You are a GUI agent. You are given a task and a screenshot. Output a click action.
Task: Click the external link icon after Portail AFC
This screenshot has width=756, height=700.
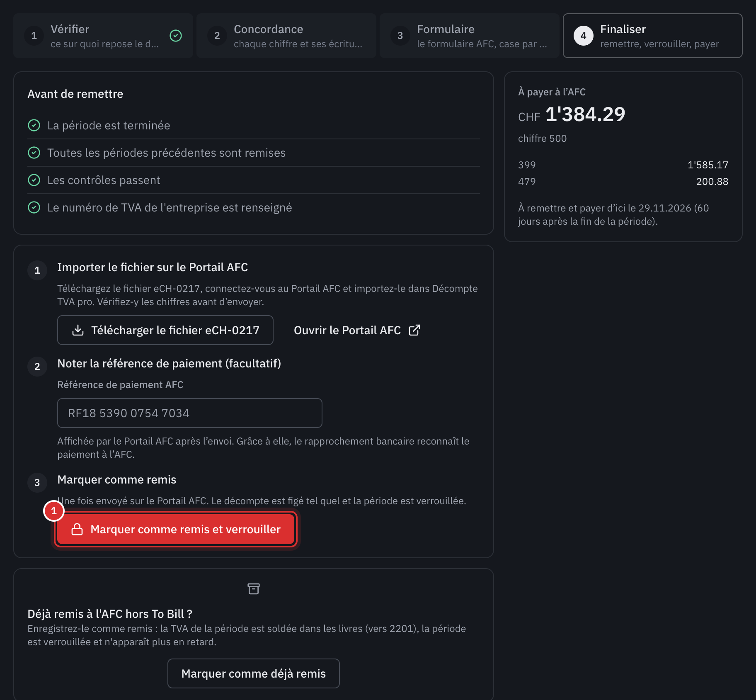pos(414,330)
